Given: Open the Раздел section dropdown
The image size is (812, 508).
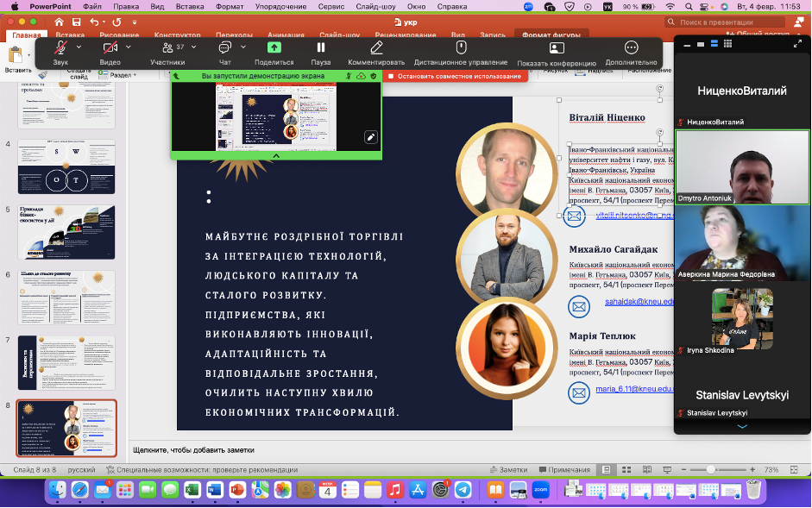Looking at the screenshot, I should 118,75.
